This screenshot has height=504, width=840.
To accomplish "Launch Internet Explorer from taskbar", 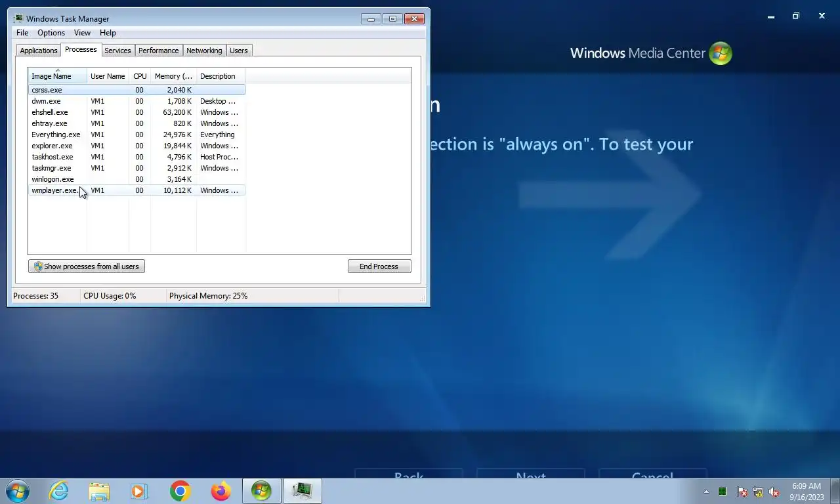I will coord(58,491).
